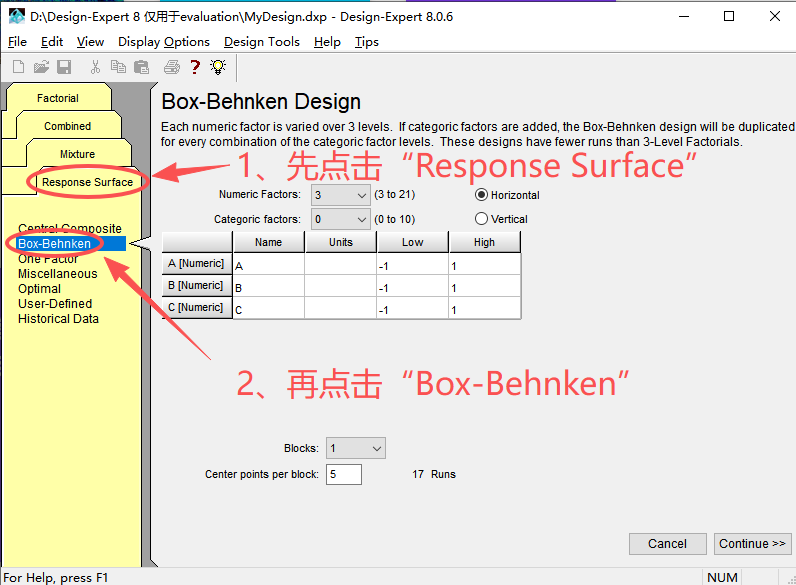
Task: Click the Save floppy disk icon
Action: 64,67
